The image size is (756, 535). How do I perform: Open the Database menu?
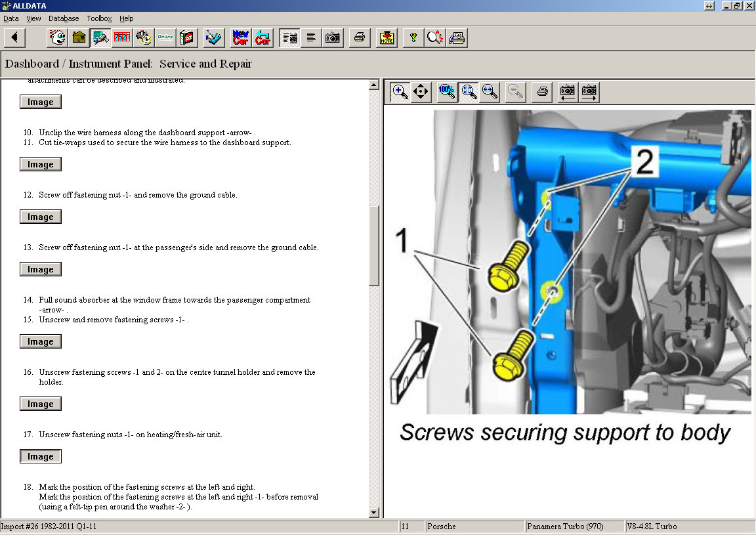tap(64, 18)
